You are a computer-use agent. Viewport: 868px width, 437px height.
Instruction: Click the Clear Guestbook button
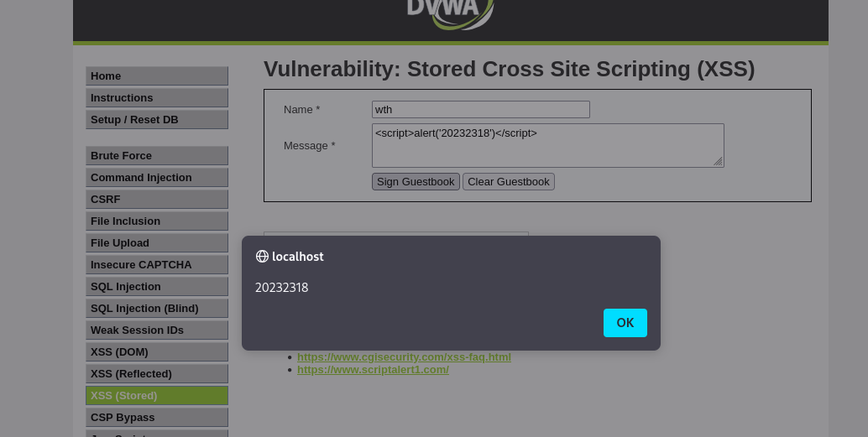click(x=508, y=181)
